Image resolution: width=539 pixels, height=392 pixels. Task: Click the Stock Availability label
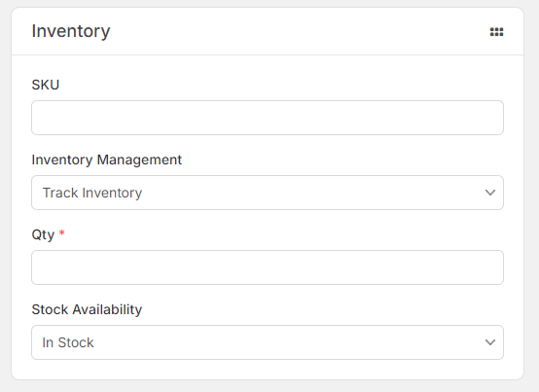click(87, 309)
